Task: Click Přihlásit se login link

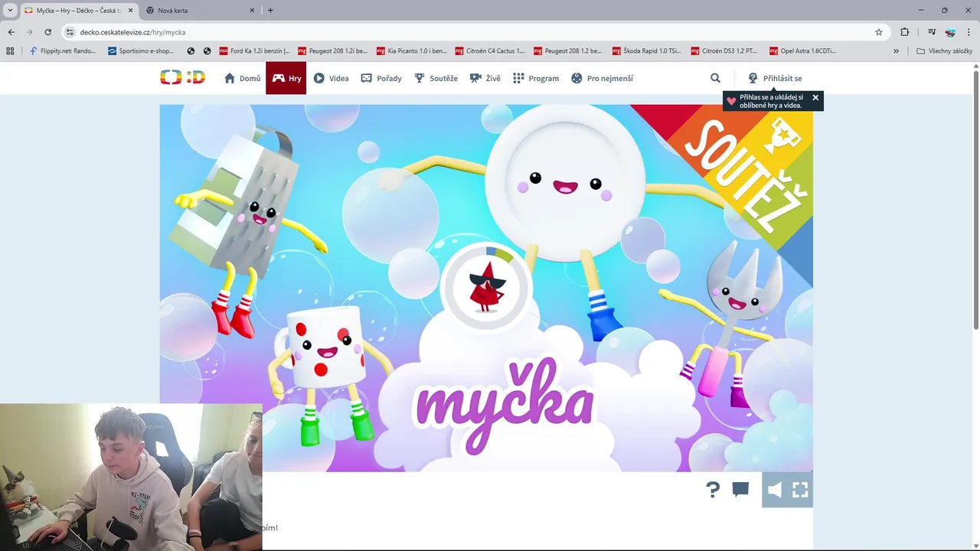Action: tap(775, 78)
